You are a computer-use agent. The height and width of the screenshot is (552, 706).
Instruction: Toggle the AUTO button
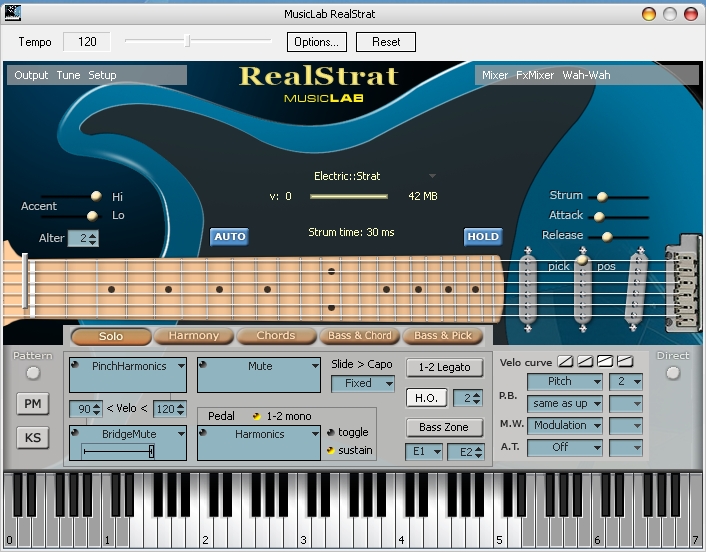click(230, 237)
